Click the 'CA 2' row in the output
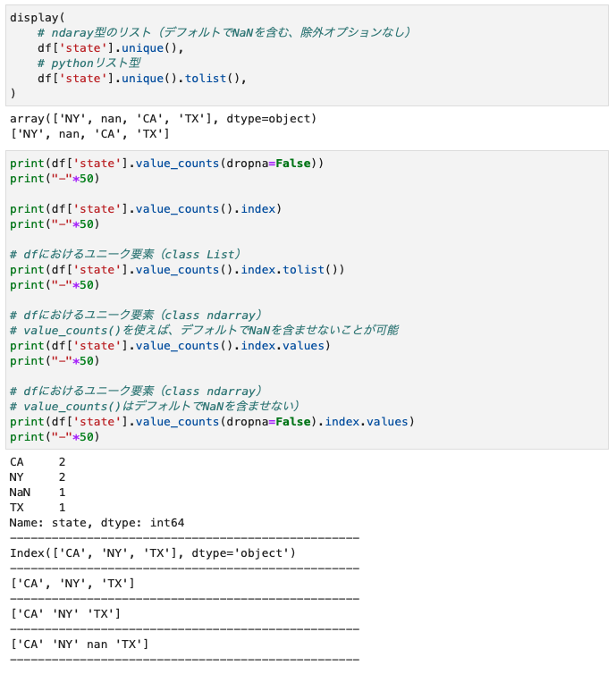 (x=38, y=462)
